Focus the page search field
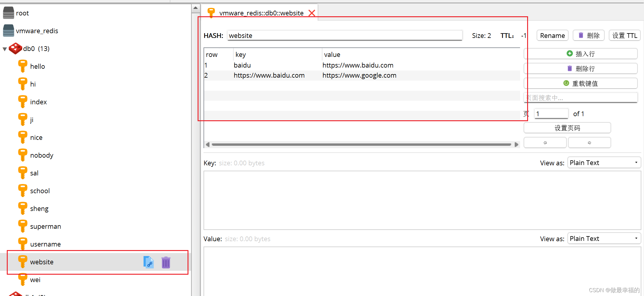 tap(580, 98)
